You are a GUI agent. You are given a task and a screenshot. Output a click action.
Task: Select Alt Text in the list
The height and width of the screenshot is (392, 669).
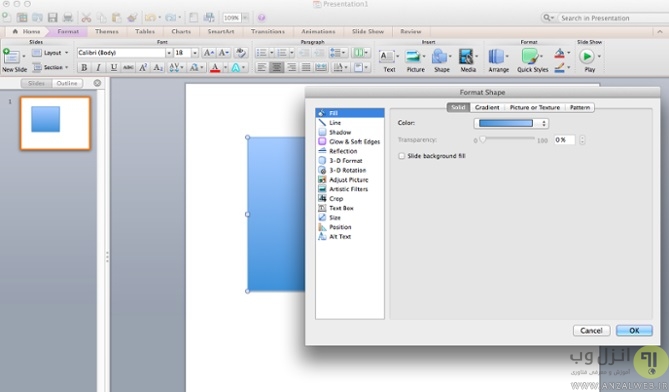(350, 237)
